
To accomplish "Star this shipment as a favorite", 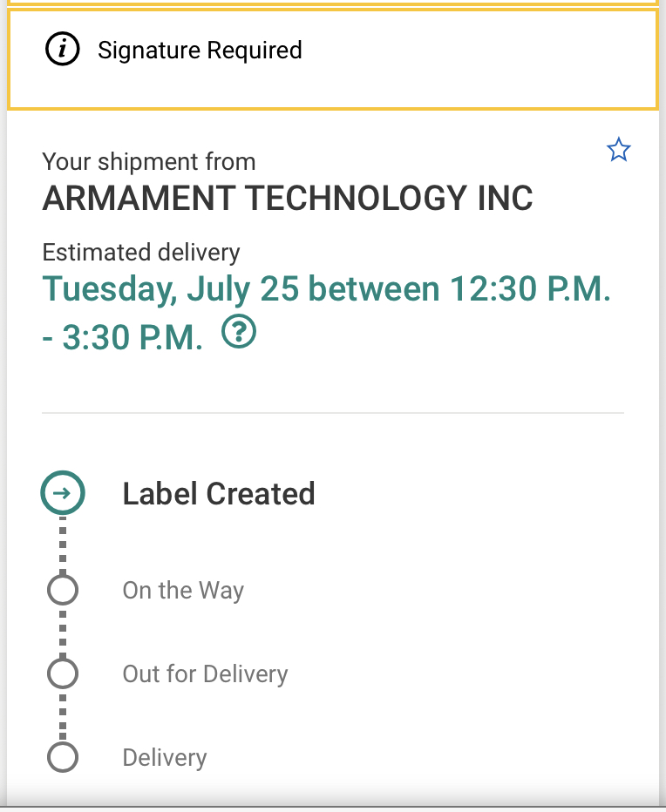I will pyautogui.click(x=618, y=151).
